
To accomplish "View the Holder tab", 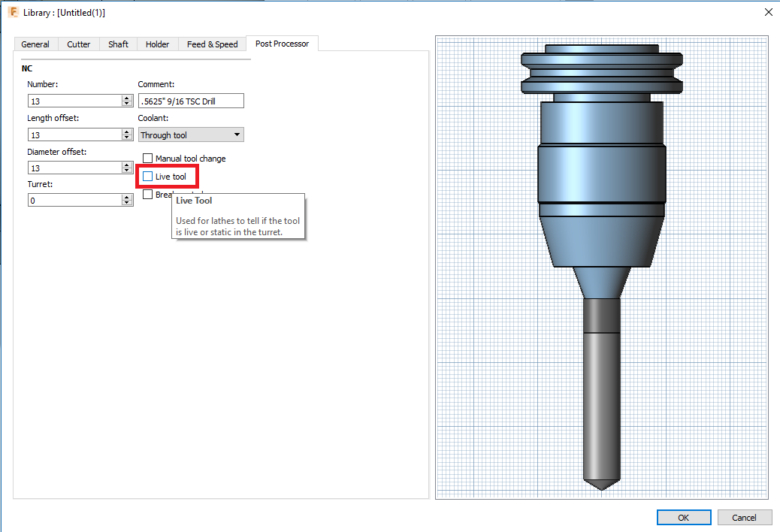I will 157,44.
